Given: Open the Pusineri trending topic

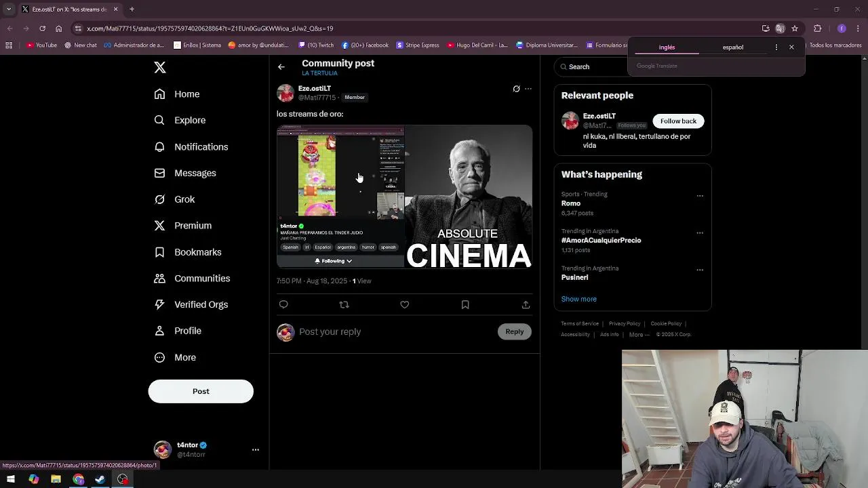Looking at the screenshot, I should pyautogui.click(x=574, y=277).
